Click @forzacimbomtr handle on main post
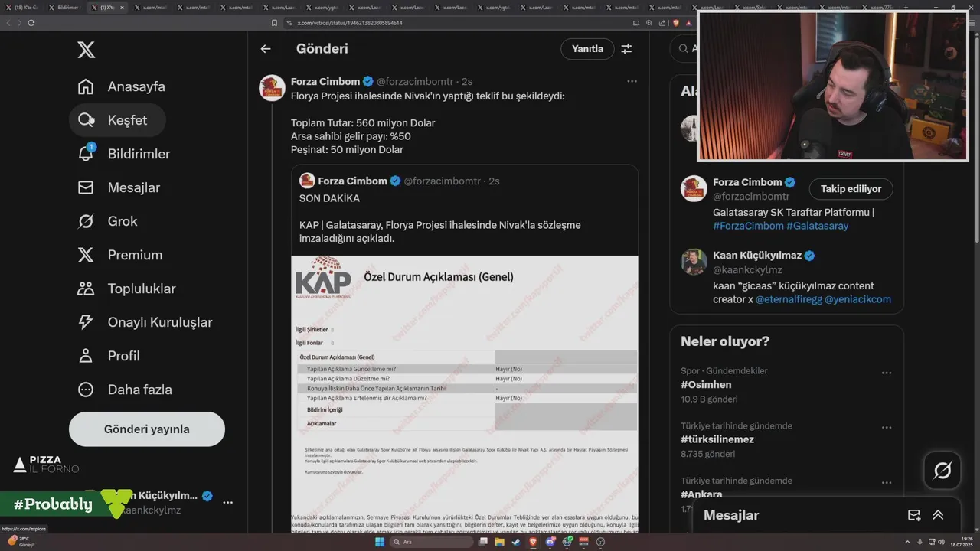This screenshot has width=980, height=551. tap(415, 82)
